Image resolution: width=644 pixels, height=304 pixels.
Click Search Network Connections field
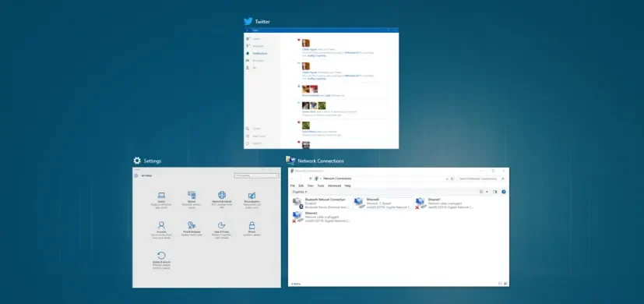[481, 179]
